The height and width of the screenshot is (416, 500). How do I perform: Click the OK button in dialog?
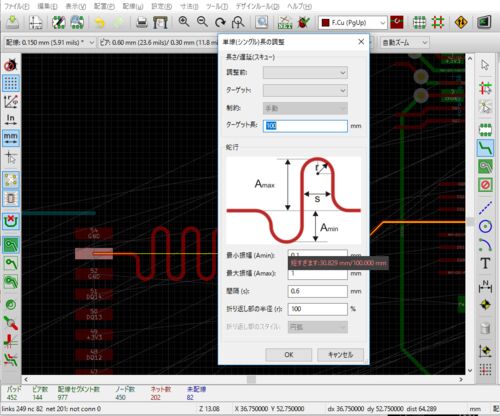tap(289, 355)
